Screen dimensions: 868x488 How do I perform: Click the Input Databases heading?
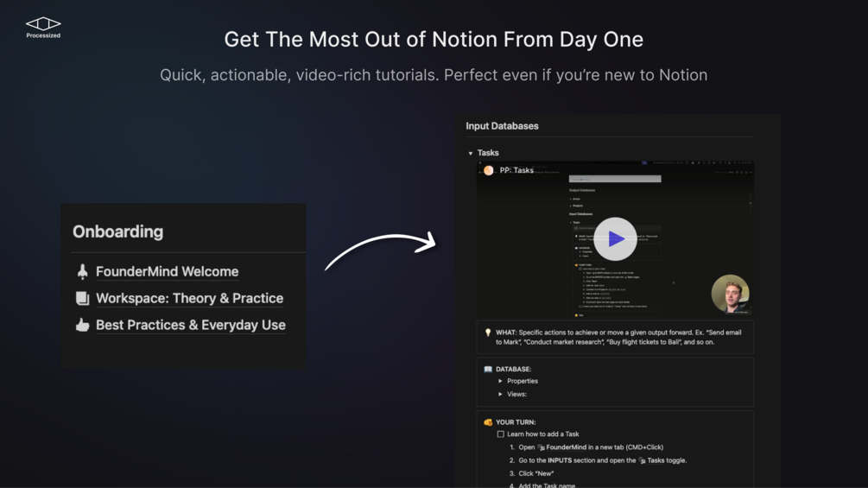[x=502, y=126]
